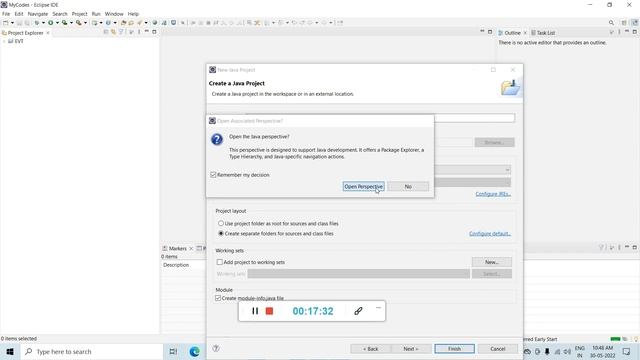The width and height of the screenshot is (640, 360).
Task: Click the Coverage launch toolbar icon
Action: pos(64,23)
